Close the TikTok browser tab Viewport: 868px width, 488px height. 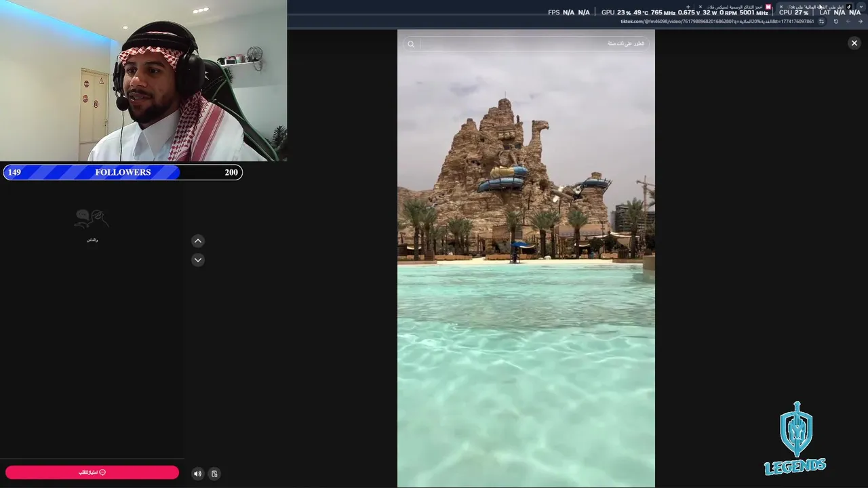click(781, 7)
